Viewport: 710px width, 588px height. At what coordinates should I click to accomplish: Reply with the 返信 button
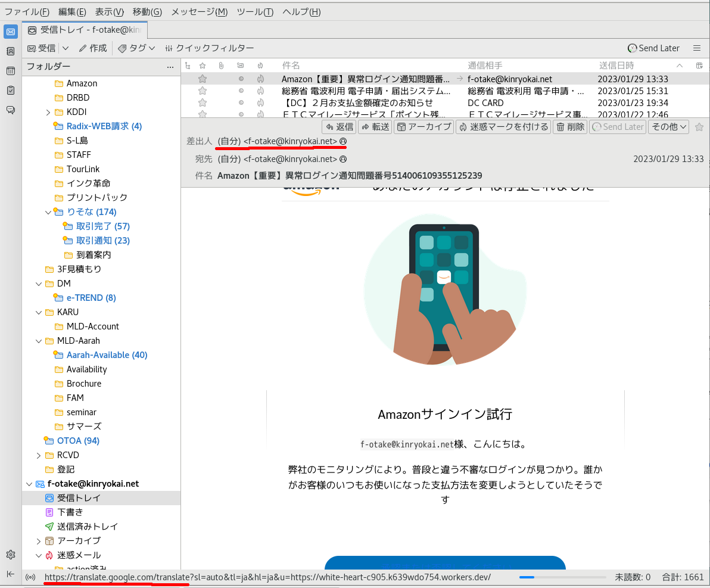[x=339, y=127]
